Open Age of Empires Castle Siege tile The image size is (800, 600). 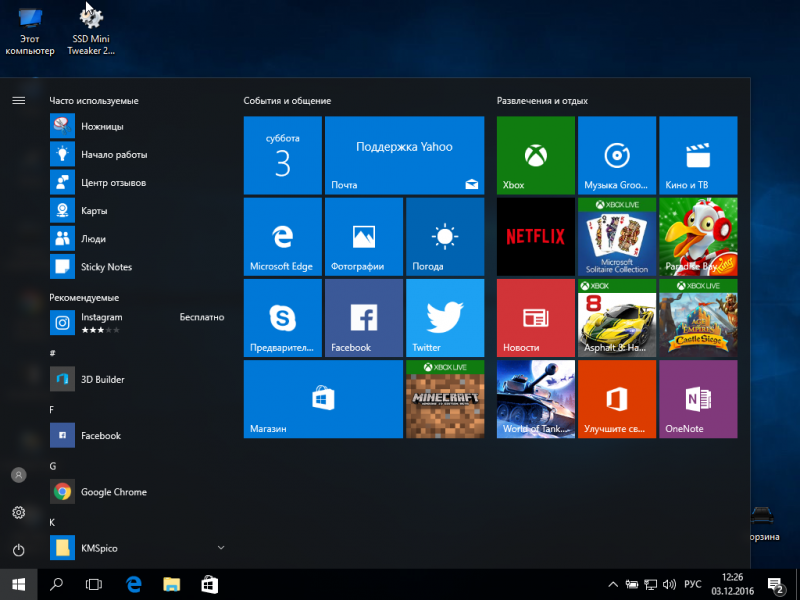[698, 318]
